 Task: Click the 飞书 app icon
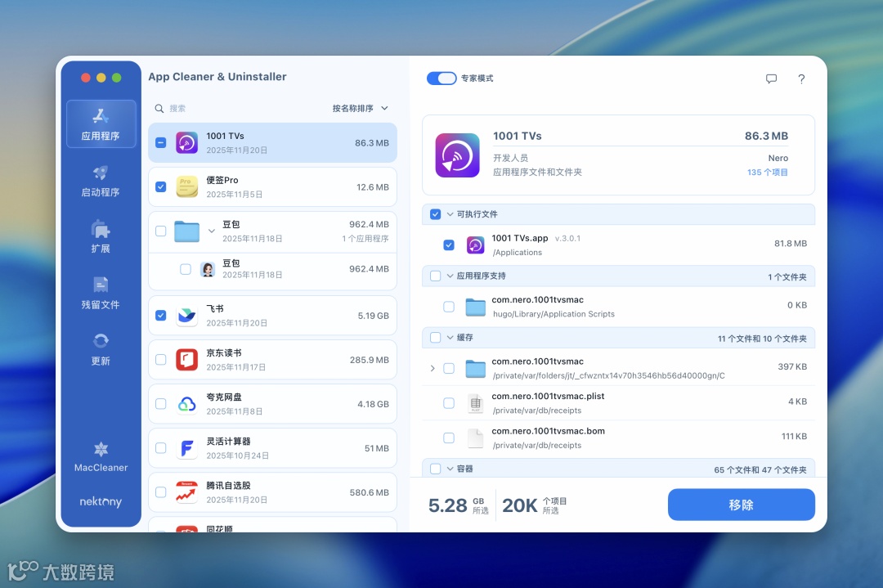(x=187, y=316)
